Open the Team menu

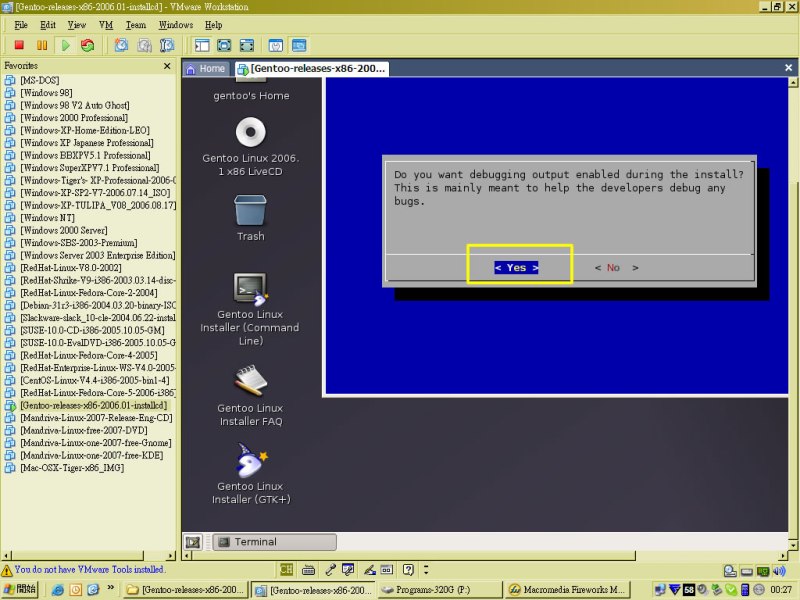[x=136, y=25]
